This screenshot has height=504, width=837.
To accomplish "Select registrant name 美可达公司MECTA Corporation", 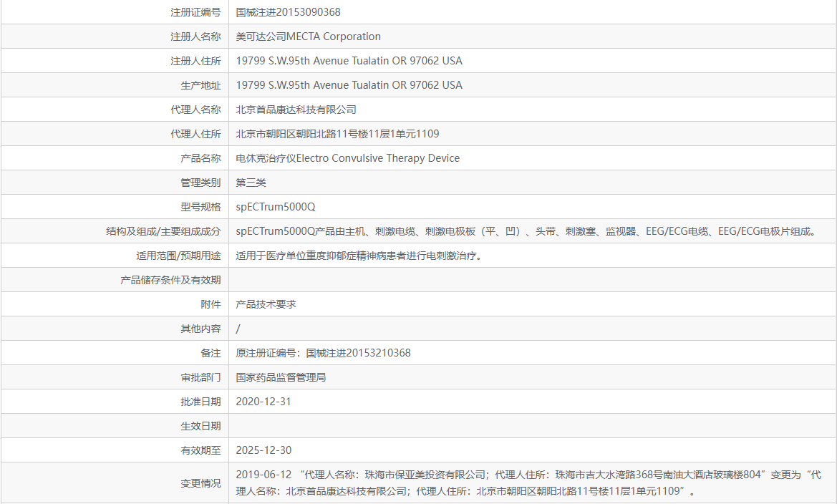I will click(x=309, y=37).
